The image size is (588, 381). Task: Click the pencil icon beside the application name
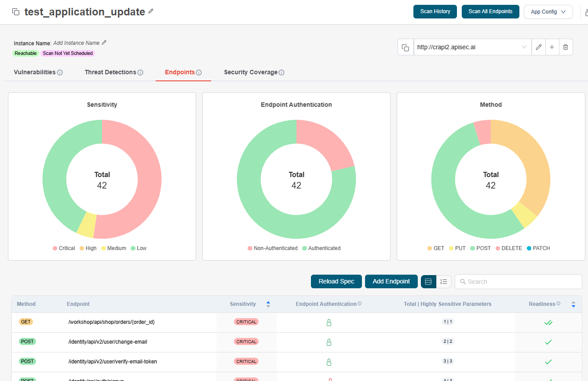[151, 11]
